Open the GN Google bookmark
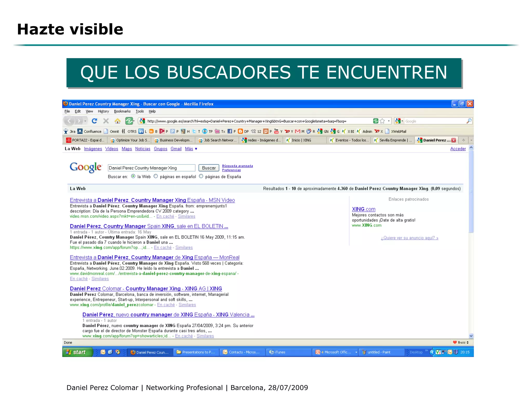This screenshot has width=532, height=399. tap(323, 131)
